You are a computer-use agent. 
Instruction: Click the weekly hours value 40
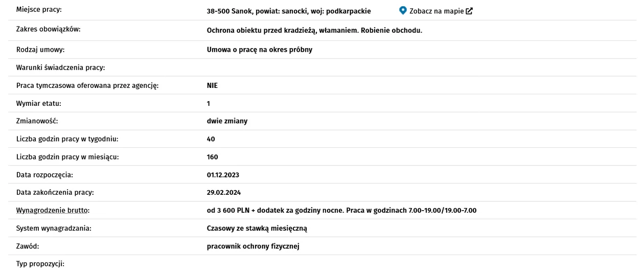click(x=211, y=139)
